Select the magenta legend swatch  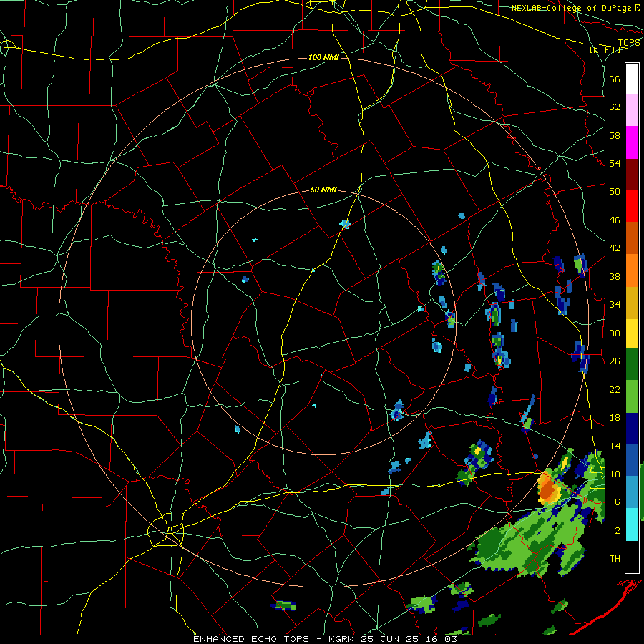[x=632, y=142]
